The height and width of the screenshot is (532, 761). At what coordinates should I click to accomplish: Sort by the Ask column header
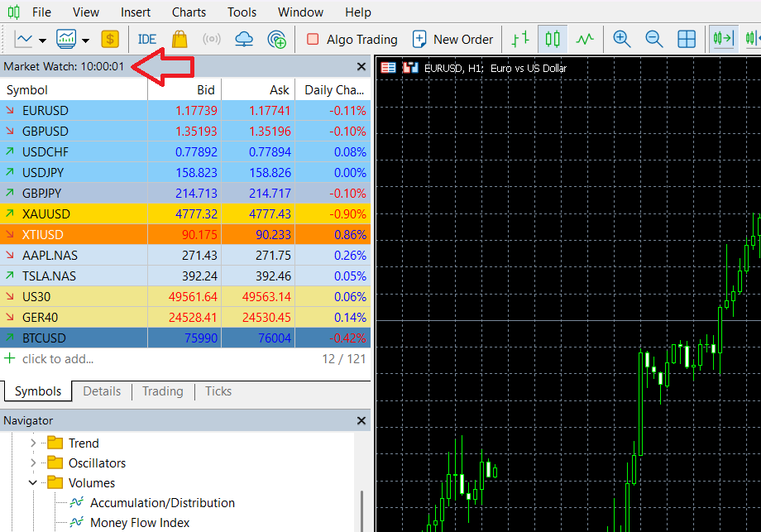point(258,90)
